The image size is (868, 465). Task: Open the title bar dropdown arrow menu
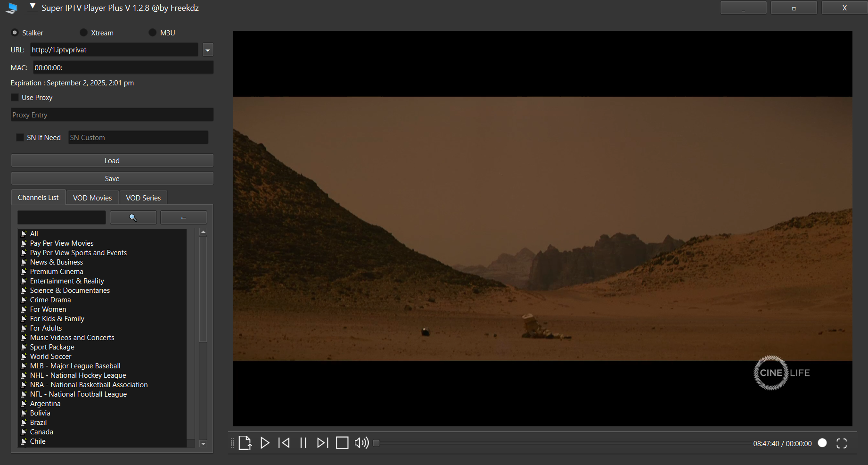[33, 7]
